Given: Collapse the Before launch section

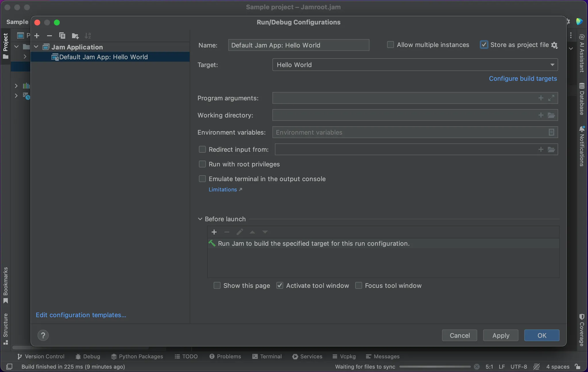Looking at the screenshot, I should (200, 219).
